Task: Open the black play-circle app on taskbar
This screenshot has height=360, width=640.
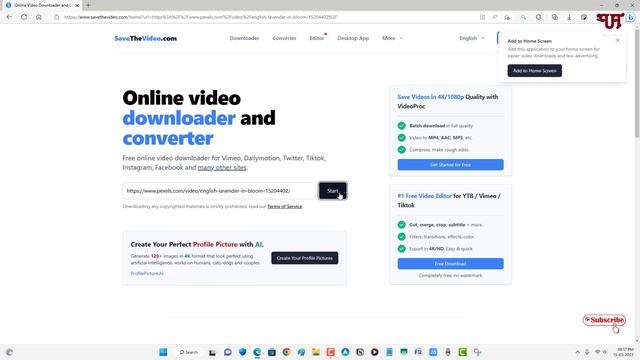Action: (374, 352)
